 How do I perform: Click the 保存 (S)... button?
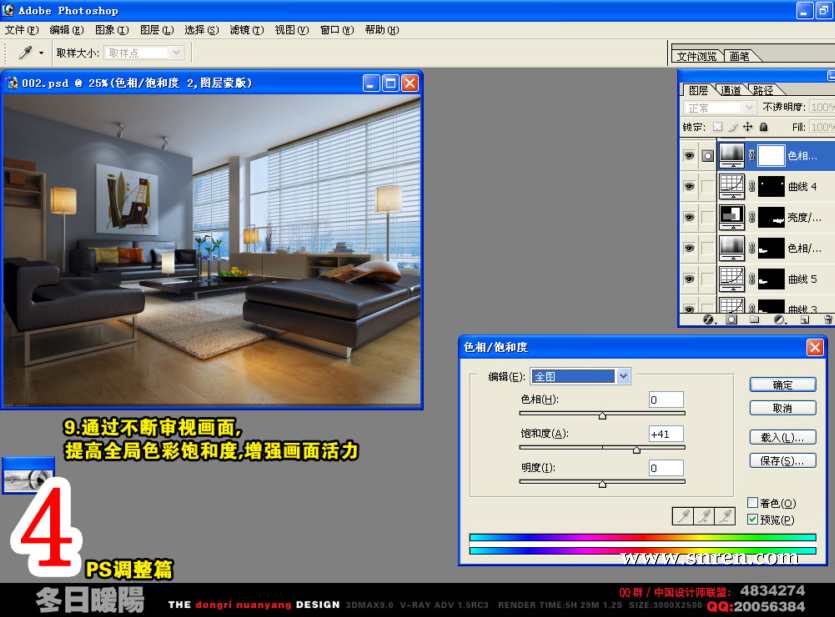783,460
